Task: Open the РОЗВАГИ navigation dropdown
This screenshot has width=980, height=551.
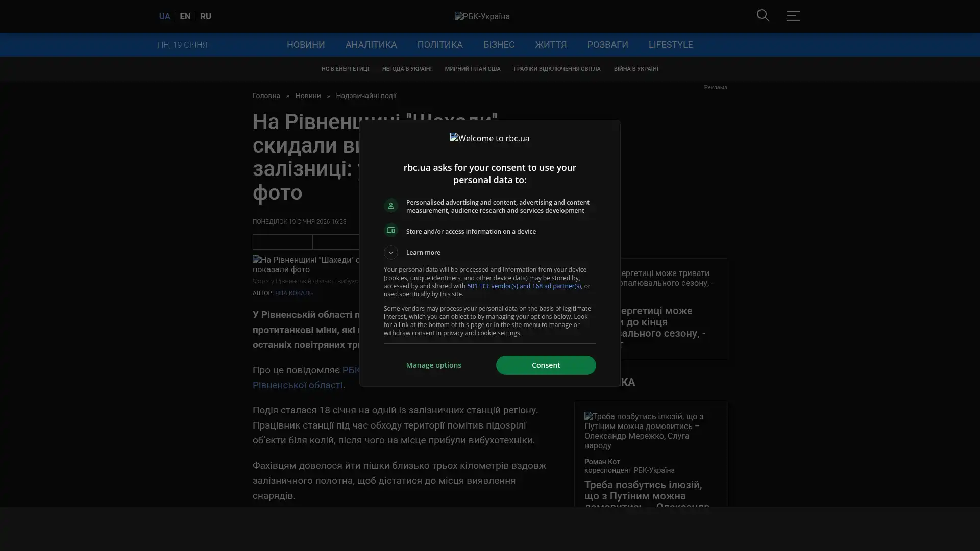Action: tap(607, 45)
